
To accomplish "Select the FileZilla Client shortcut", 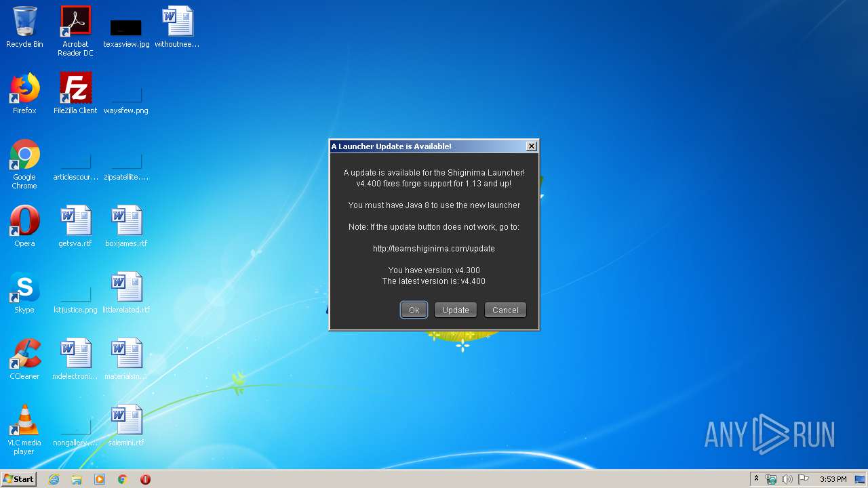I will click(x=75, y=94).
